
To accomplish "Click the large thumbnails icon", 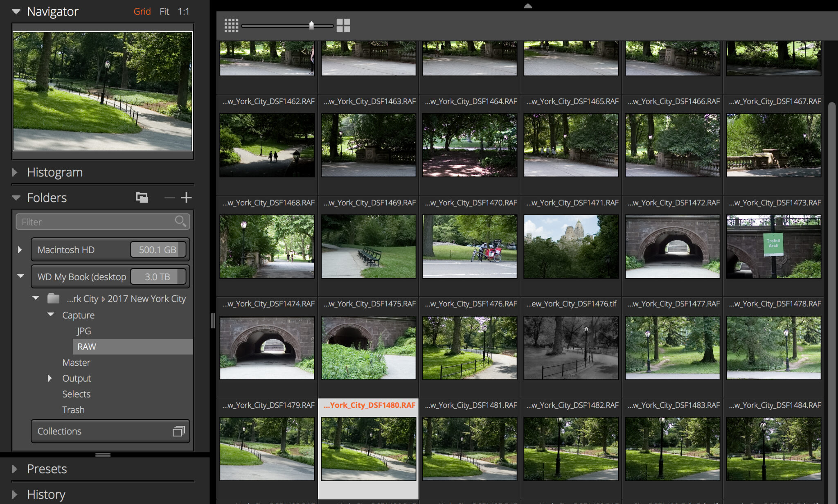I will (x=343, y=25).
